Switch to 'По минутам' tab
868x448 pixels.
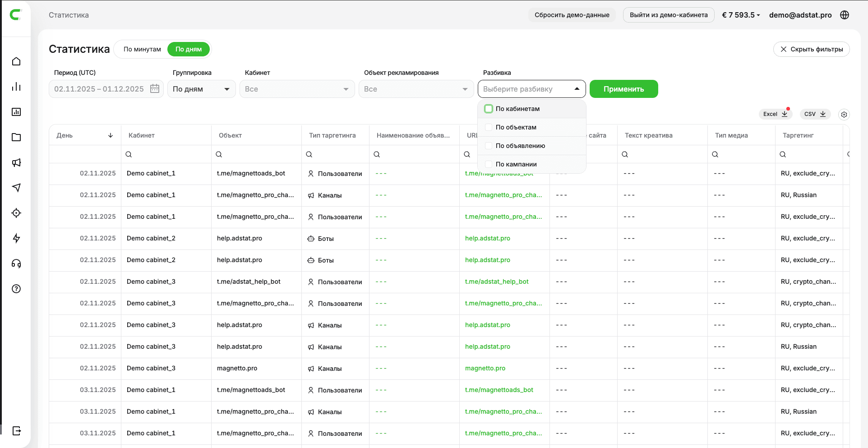click(x=142, y=49)
